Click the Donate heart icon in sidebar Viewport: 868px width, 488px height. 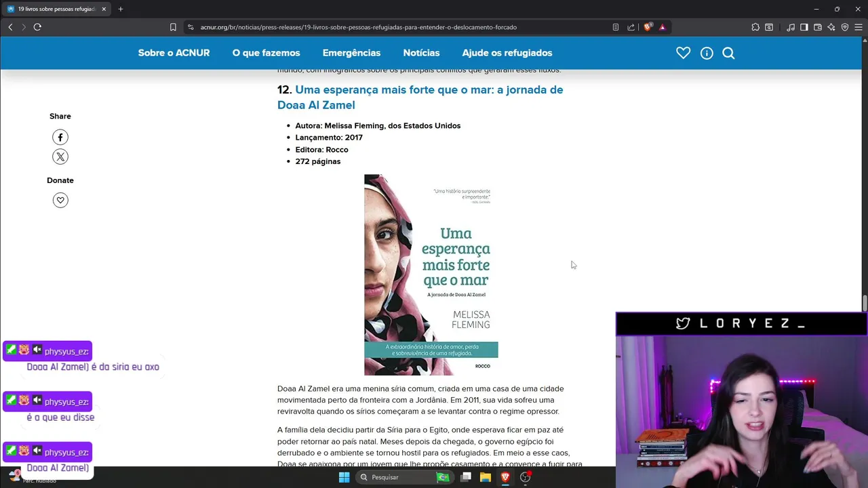tap(60, 201)
